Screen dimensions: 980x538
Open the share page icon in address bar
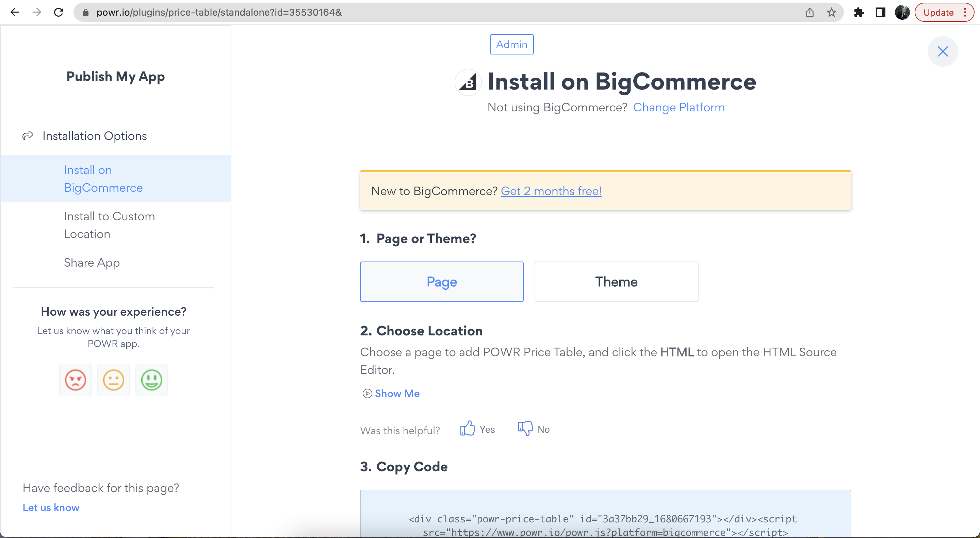click(810, 13)
